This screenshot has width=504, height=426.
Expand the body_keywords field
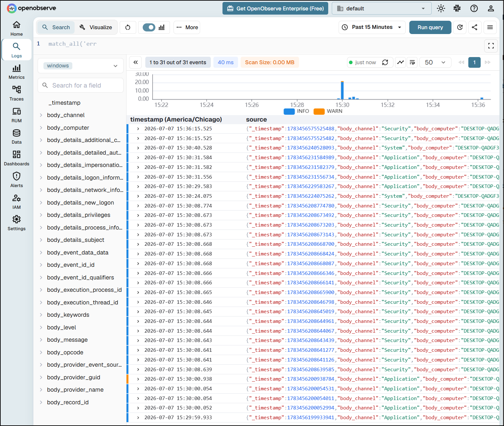tap(41, 315)
